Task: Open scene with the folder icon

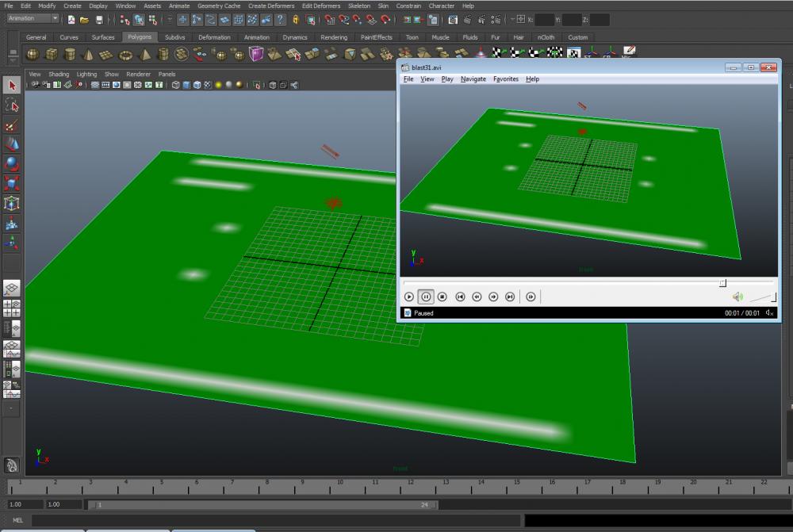Action: (x=84, y=19)
